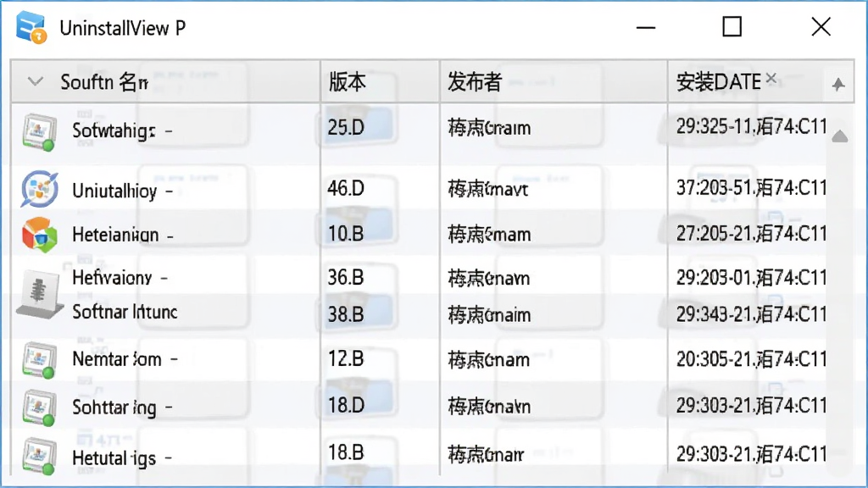Image resolution: width=868 pixels, height=488 pixels.
Task: Click the install date starting 29:203-01
Action: pyautogui.click(x=751, y=277)
